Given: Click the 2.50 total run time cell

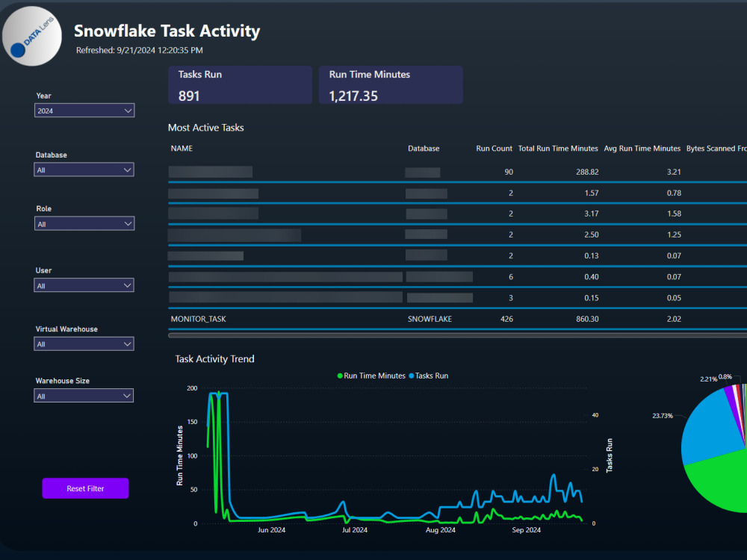Looking at the screenshot, I should tap(591, 234).
